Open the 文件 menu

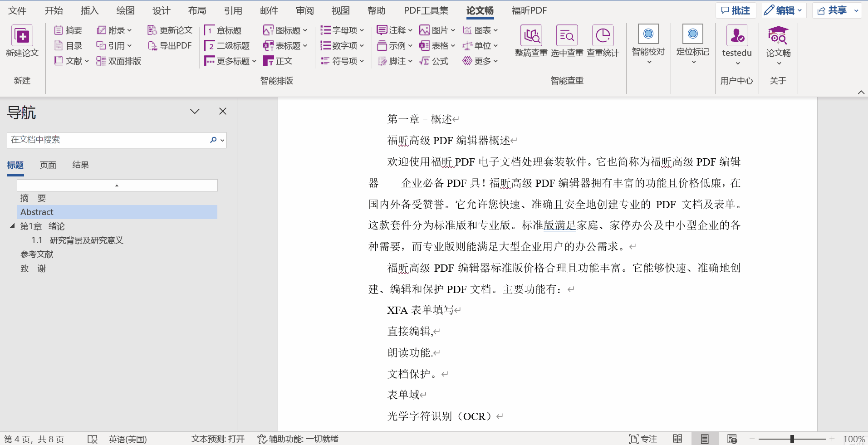point(17,10)
